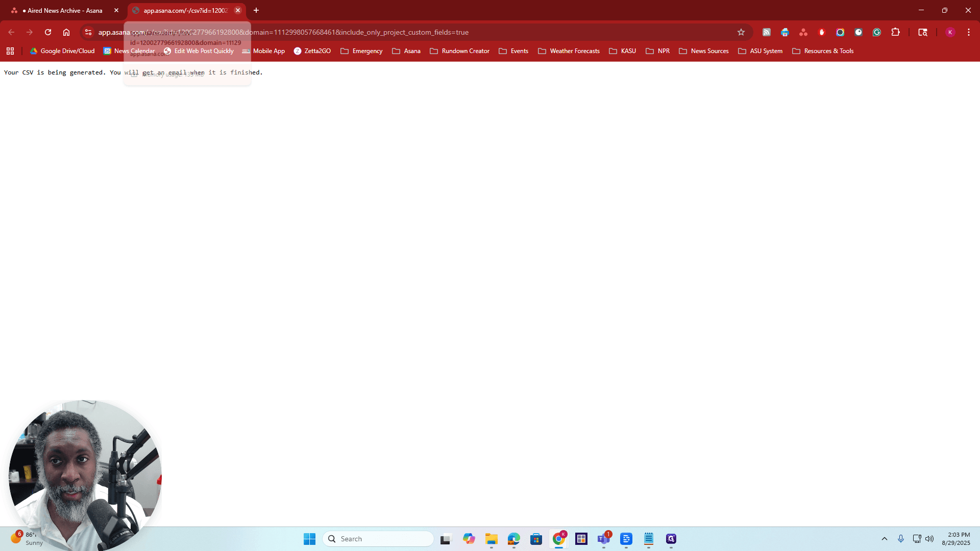Open the weather widget showing 86° Sunny

27,539
